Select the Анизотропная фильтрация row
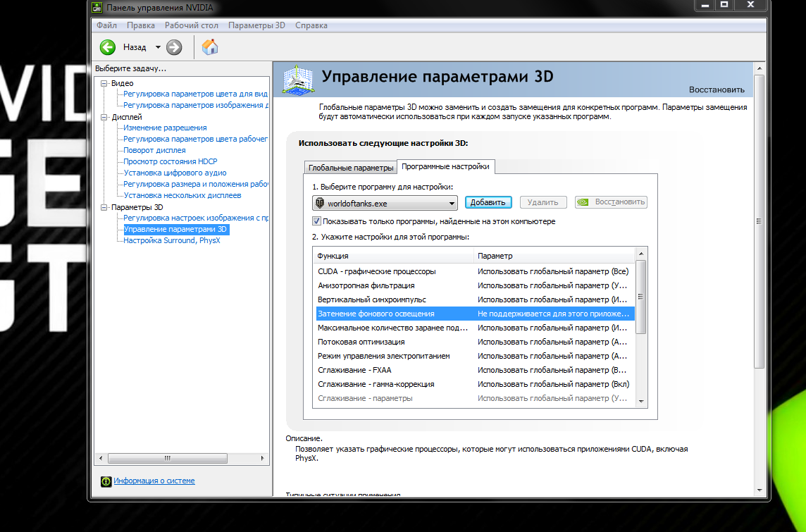The height and width of the screenshot is (532, 806). click(x=476, y=285)
